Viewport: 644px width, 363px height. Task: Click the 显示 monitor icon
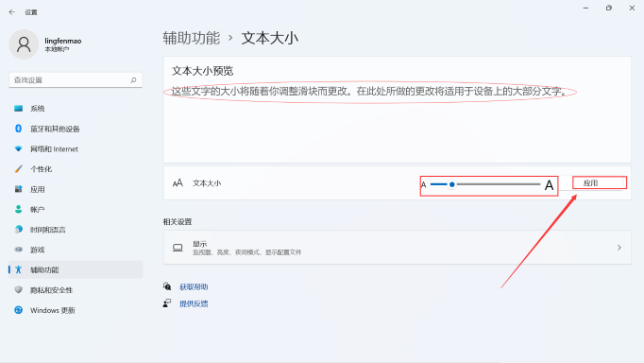click(x=178, y=248)
